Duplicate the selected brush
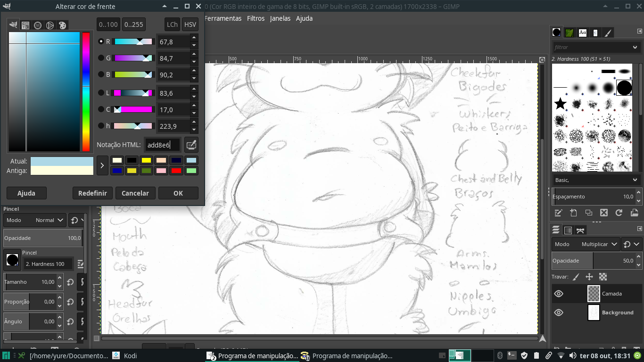The height and width of the screenshot is (362, 644). click(x=588, y=213)
